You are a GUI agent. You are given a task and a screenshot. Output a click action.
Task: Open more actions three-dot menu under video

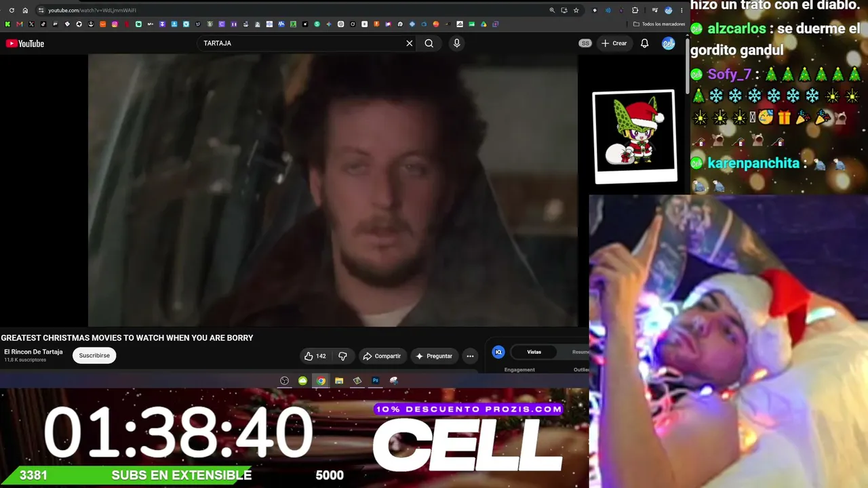point(470,356)
